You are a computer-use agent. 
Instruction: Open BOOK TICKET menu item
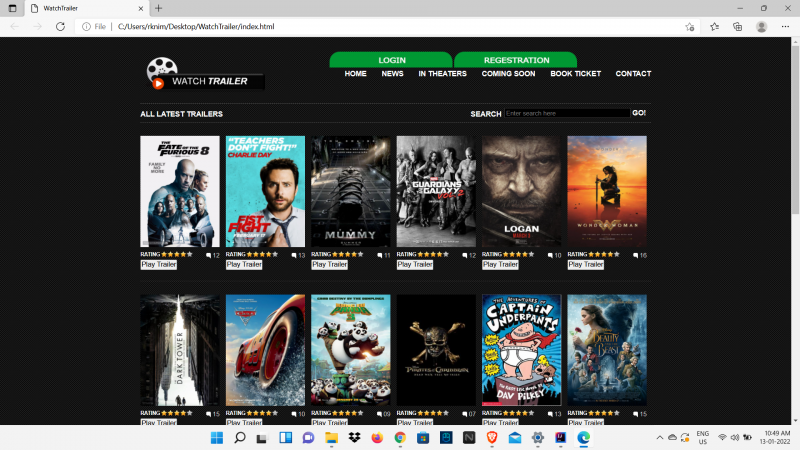tap(576, 74)
